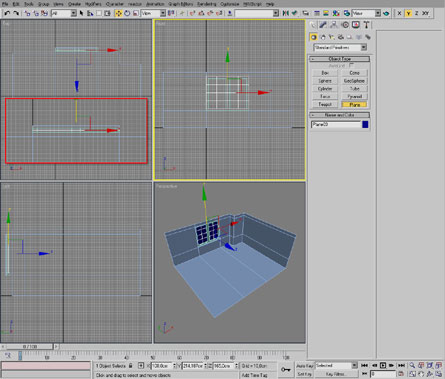Click the Quick Render teapot icon

pos(386,13)
